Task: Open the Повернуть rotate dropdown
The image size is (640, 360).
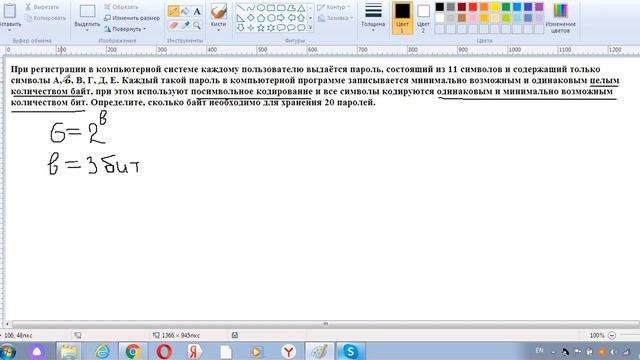Action: [x=125, y=29]
